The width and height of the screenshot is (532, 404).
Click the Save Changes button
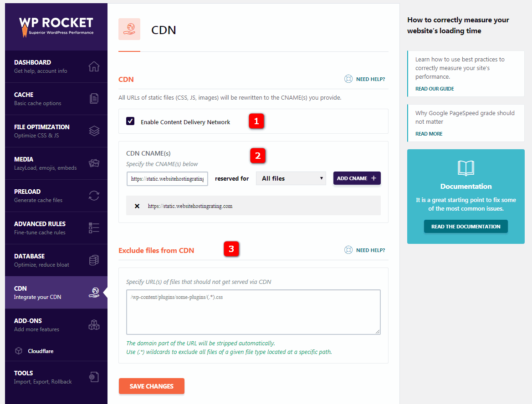click(x=151, y=386)
